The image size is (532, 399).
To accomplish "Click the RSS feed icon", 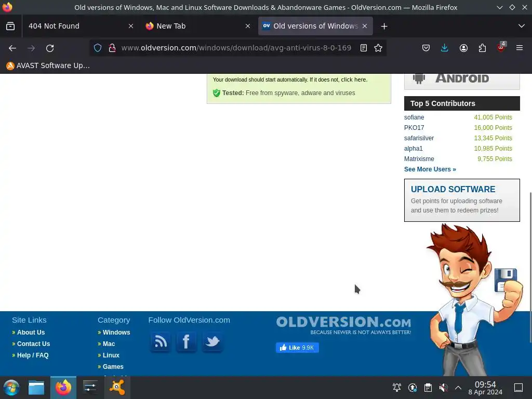I will (161, 342).
